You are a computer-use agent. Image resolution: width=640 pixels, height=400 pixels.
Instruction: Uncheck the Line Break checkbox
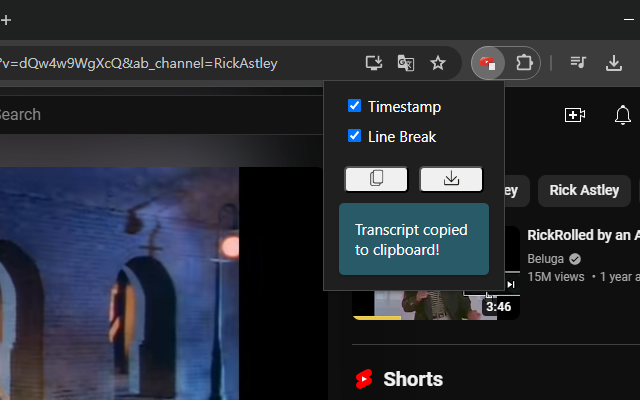tap(354, 136)
